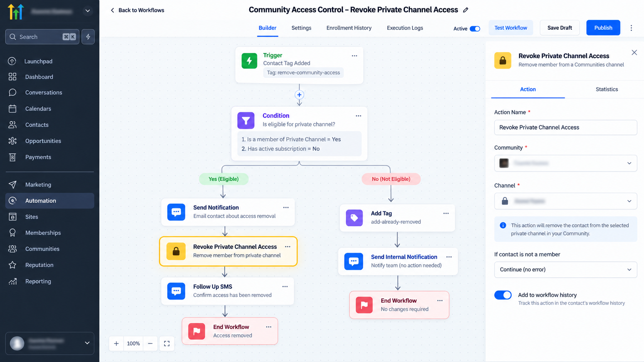Click the Save Draft button

coord(560,28)
